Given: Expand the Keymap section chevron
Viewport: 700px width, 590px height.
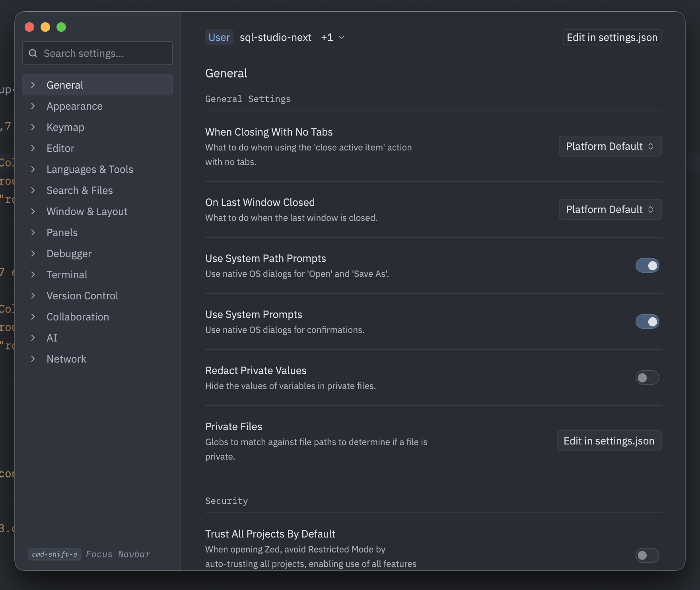Looking at the screenshot, I should click(x=33, y=127).
